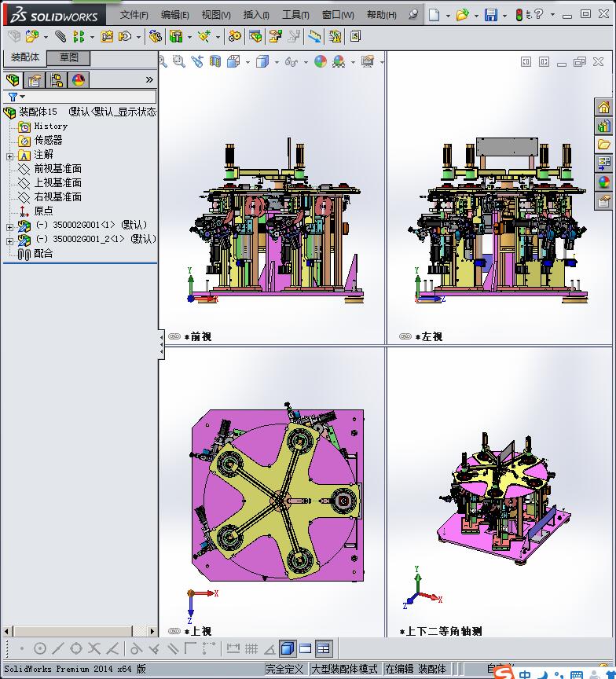Toggle the view link icon beside 上视

[174, 631]
